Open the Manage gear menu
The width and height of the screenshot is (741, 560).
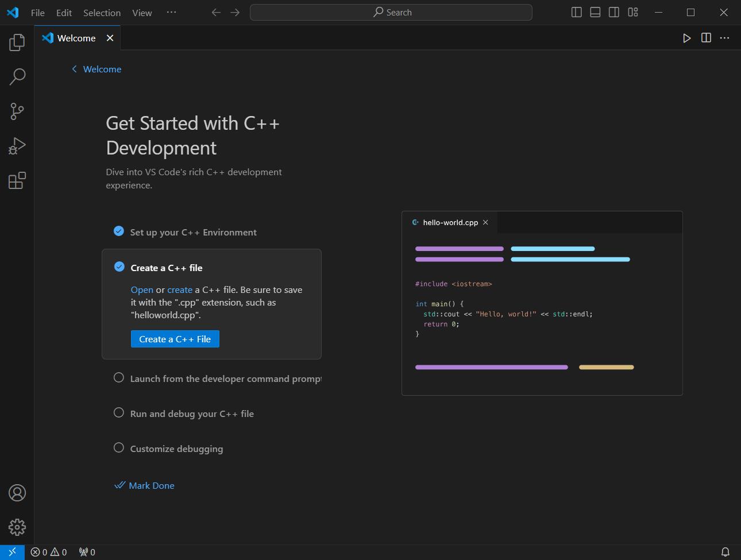pos(17,527)
